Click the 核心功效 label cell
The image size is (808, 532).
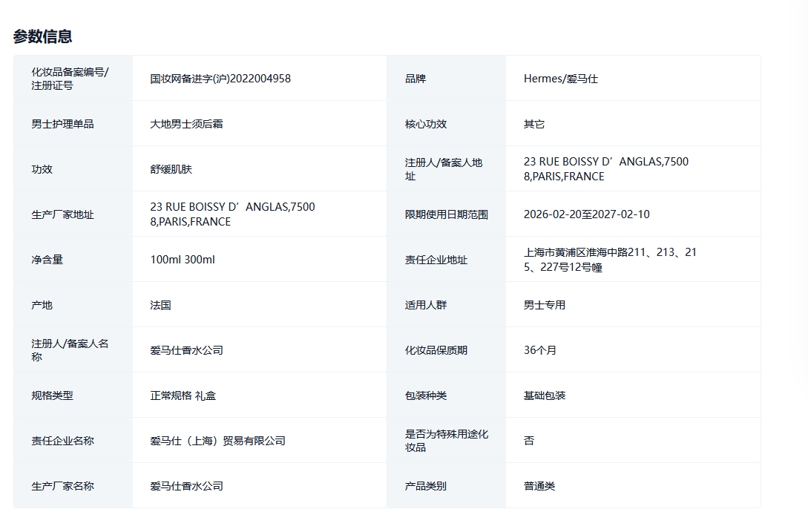coord(426,124)
